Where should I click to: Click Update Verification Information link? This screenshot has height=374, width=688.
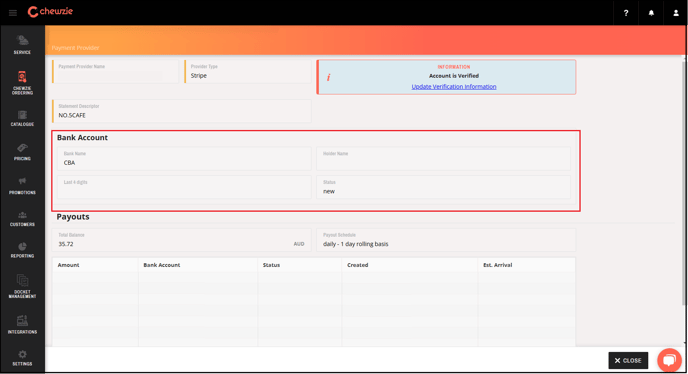click(x=454, y=86)
